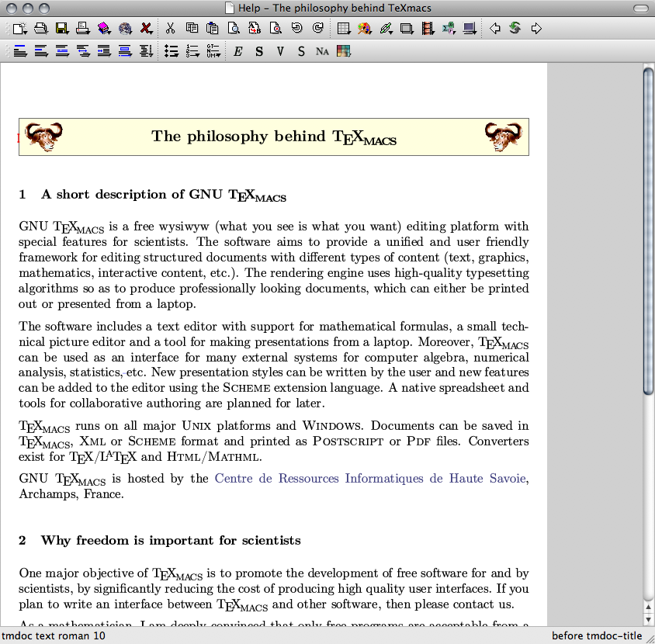The height and width of the screenshot is (644, 655).
Task: Click the undo icon
Action: [x=297, y=29]
